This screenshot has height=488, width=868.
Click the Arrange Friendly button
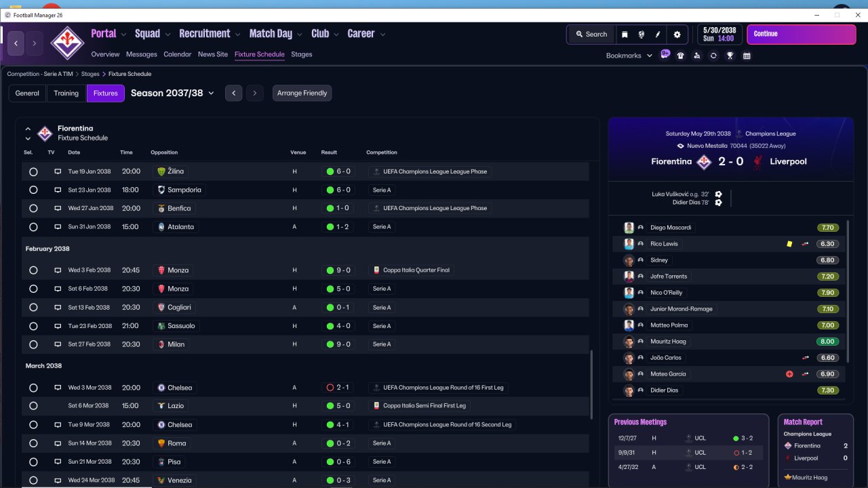[302, 94]
